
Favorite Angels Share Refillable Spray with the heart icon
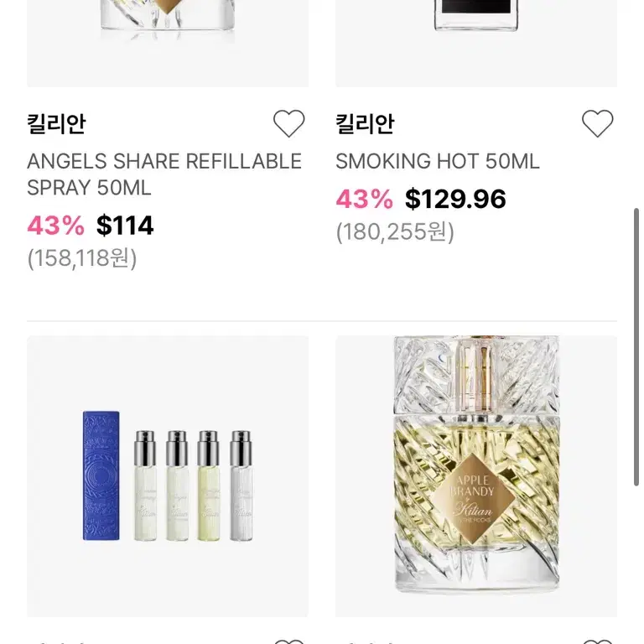[288, 123]
